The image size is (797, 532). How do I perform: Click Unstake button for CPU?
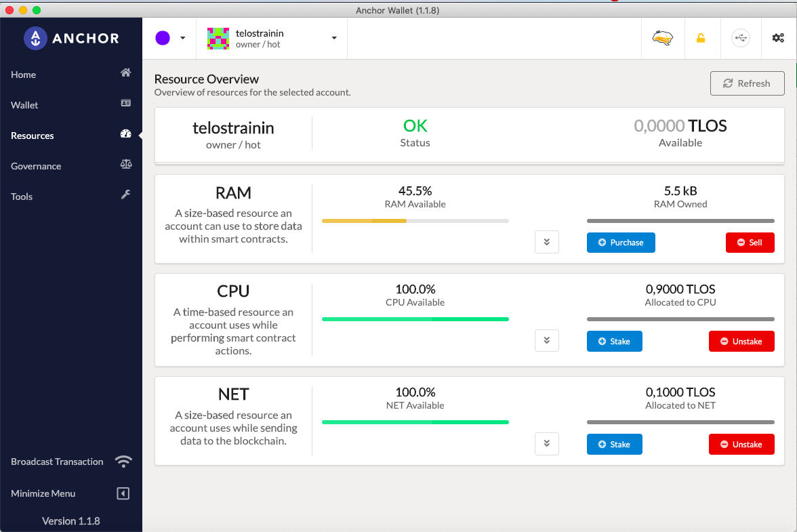point(741,342)
